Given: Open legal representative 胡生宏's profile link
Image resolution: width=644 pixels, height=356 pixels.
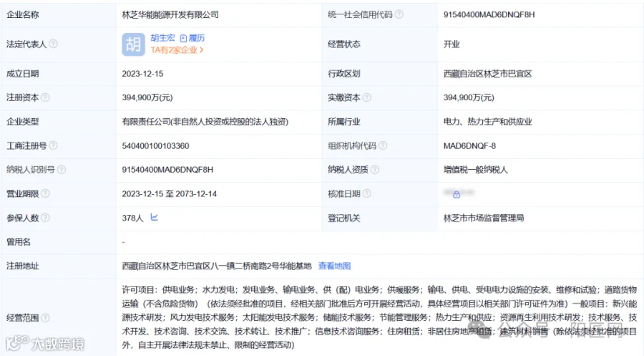Looking at the screenshot, I should pos(162,38).
